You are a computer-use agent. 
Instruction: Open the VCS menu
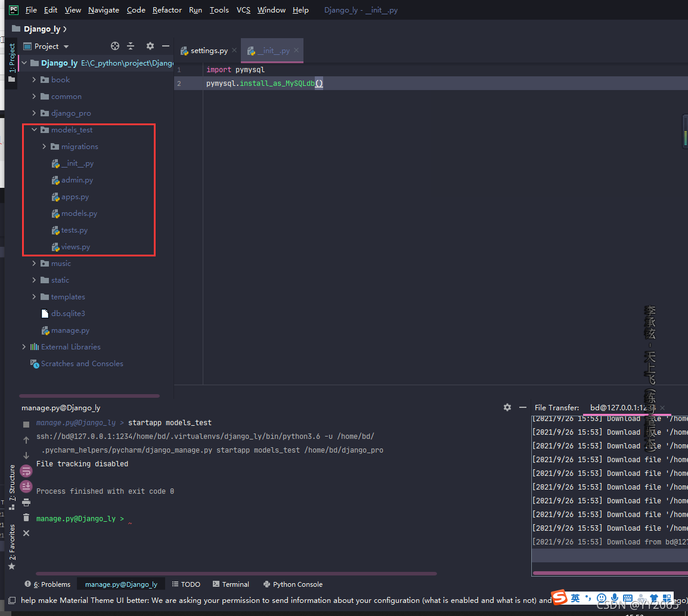point(243,10)
